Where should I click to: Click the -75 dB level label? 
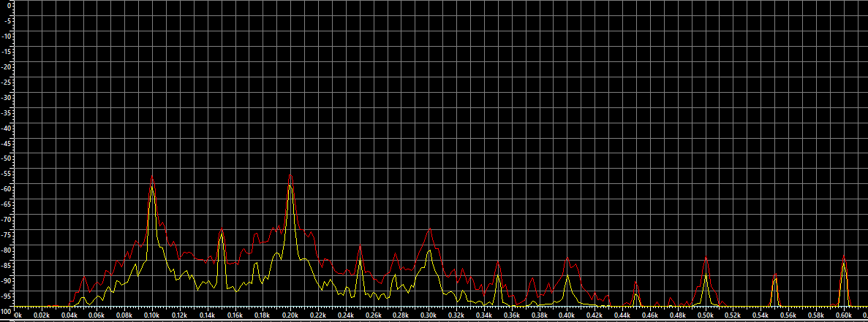click(x=10, y=235)
